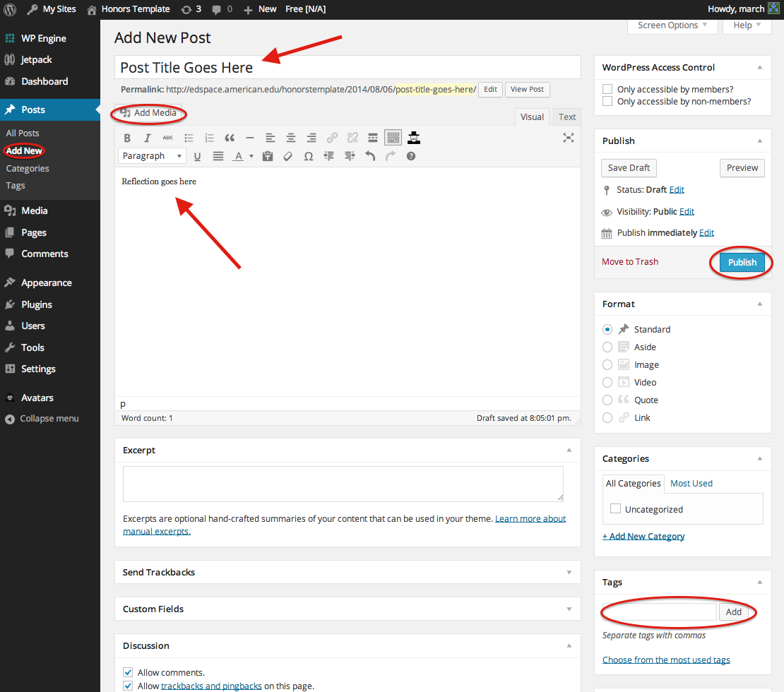The image size is (784, 692).
Task: Apply blockquote formatting
Action: [230, 138]
